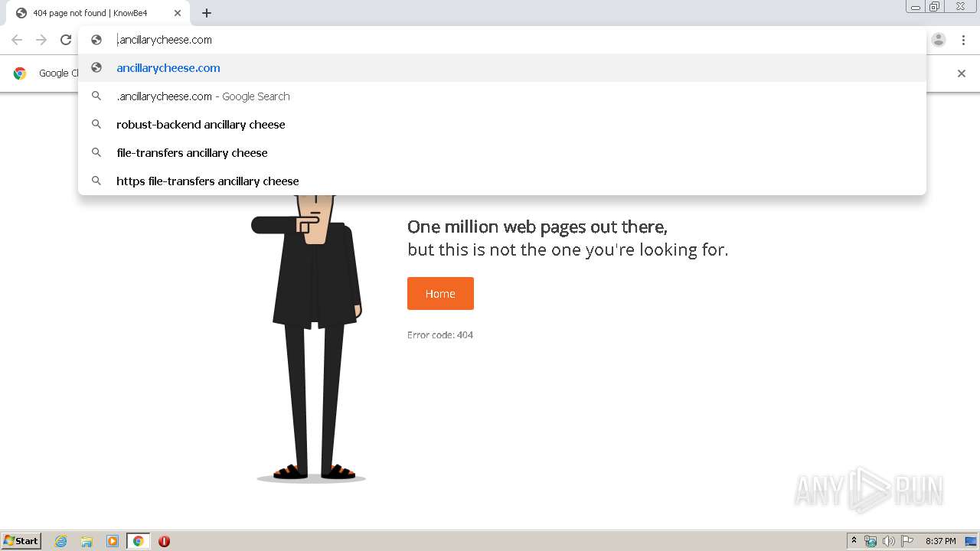Open Windows Explorer folder in taskbar
980x551 pixels.
coord(87,541)
